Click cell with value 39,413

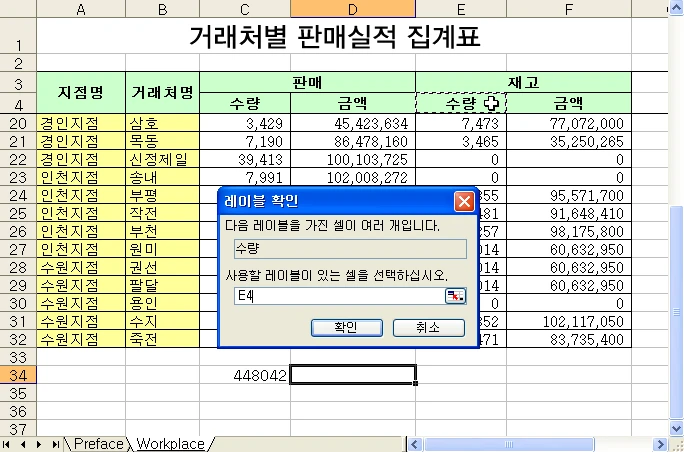pyautogui.click(x=245, y=159)
